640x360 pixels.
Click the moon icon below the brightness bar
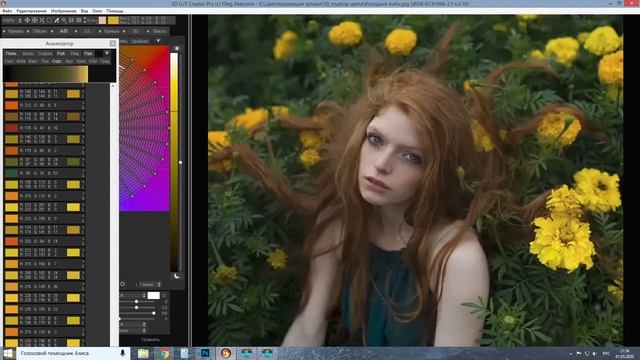(x=177, y=276)
